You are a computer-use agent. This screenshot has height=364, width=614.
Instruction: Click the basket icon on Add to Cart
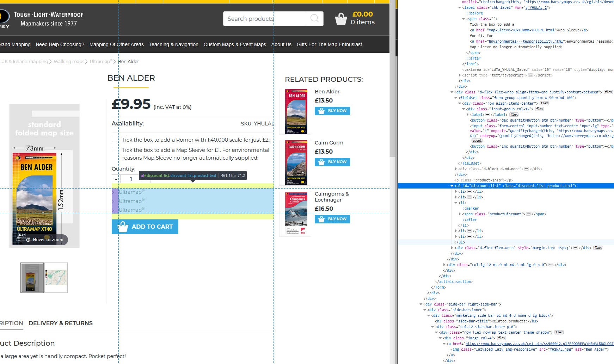[x=123, y=227]
